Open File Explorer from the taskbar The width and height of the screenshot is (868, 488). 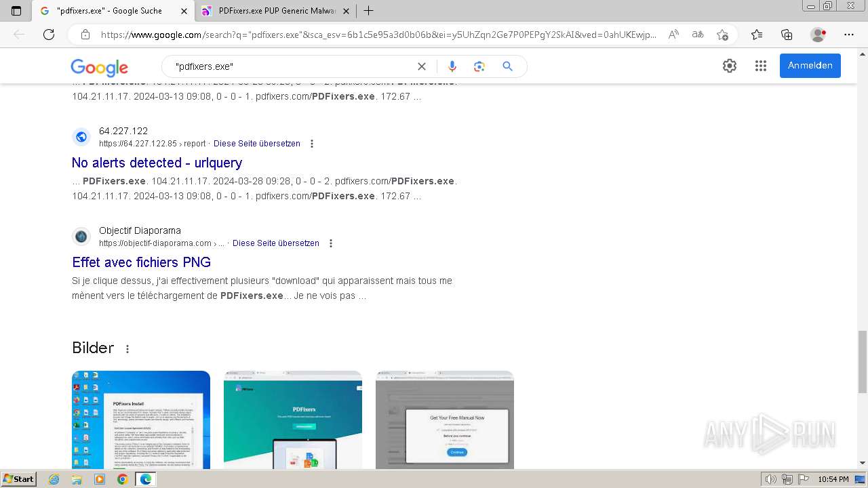[77, 479]
